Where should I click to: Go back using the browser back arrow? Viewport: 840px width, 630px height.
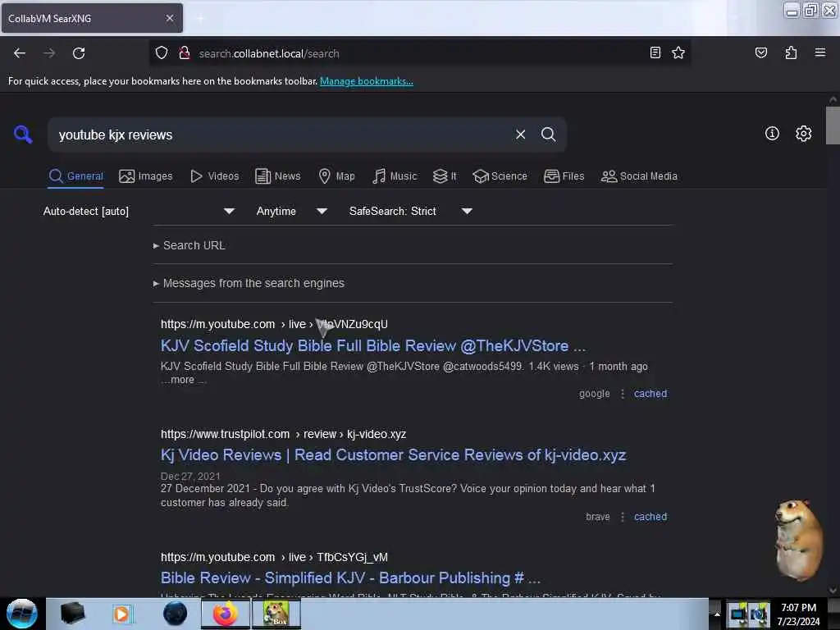click(x=20, y=53)
